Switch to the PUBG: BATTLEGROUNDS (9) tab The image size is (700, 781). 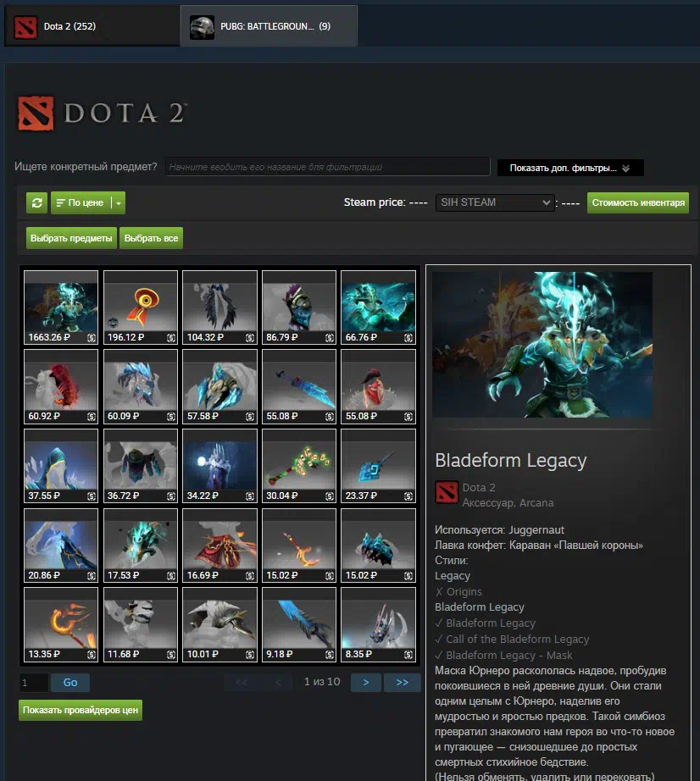(269, 26)
